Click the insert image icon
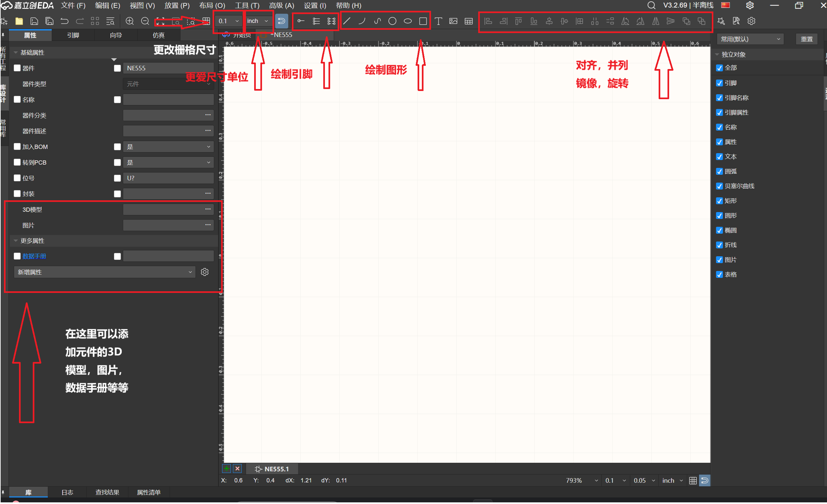 (x=453, y=21)
